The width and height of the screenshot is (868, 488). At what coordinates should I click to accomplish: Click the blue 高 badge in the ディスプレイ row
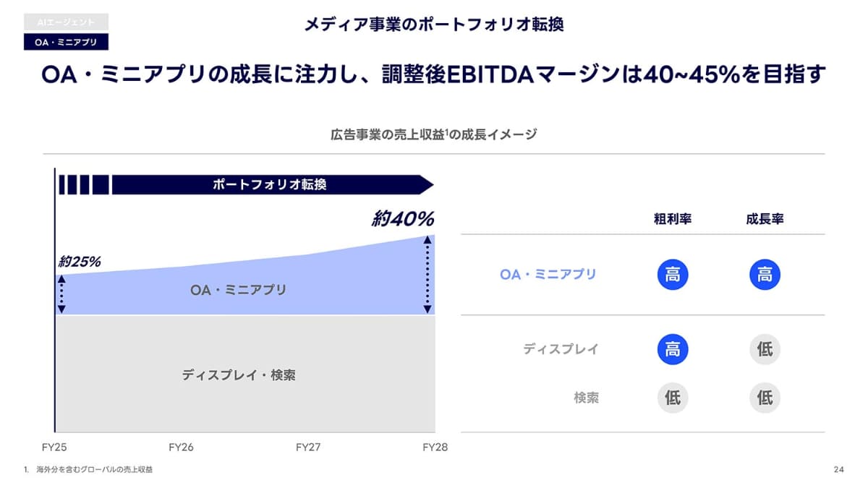coord(673,349)
